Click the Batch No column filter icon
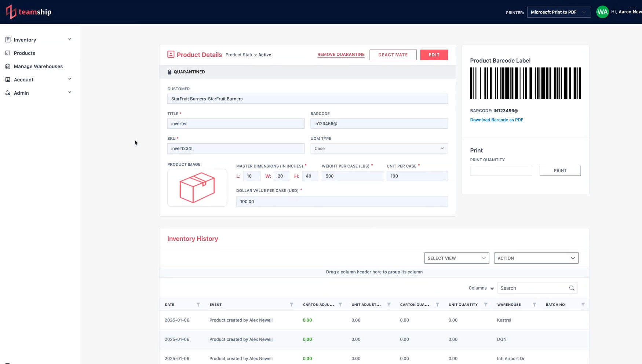 pos(583,305)
